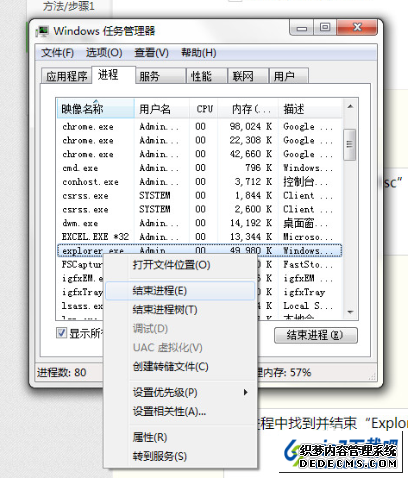Choose 创建转储文件(C) in context menu
This screenshot has height=478, width=408.
click(x=180, y=367)
